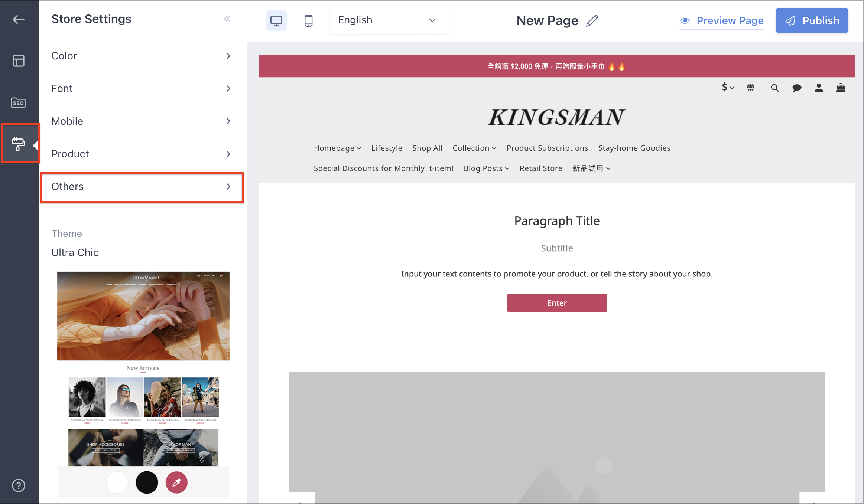The height and width of the screenshot is (504, 864).
Task: Click the gray image placeholder
Action: click(x=557, y=437)
